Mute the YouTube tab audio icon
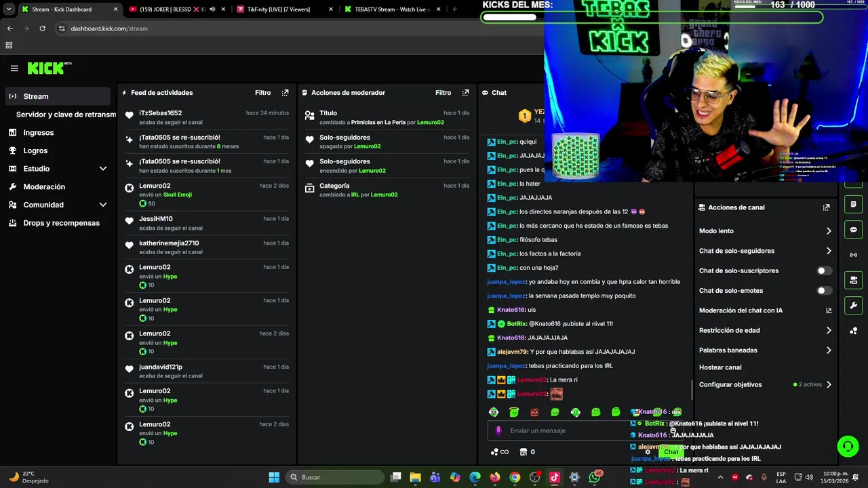 (x=212, y=9)
